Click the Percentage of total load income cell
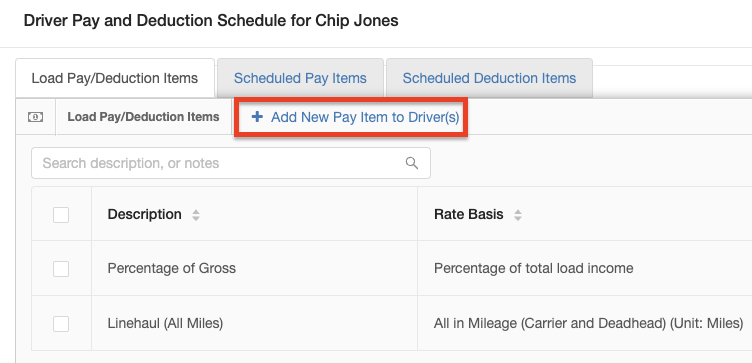This screenshot has width=752, height=363. click(533, 268)
